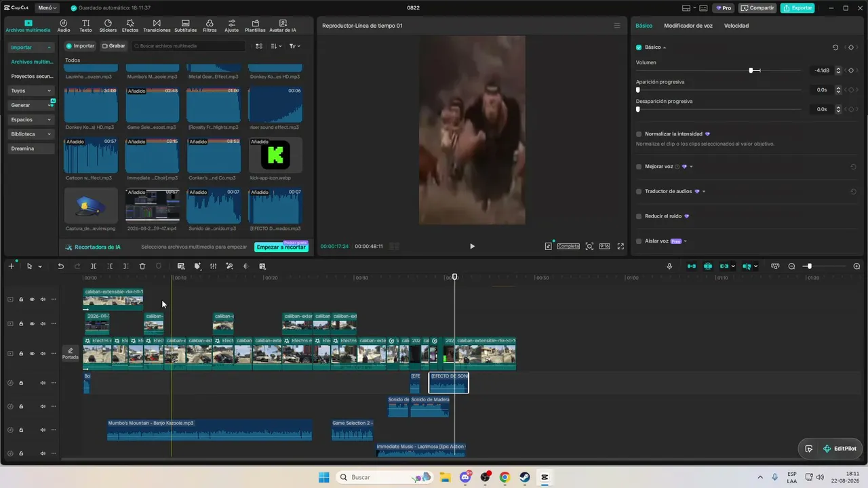The height and width of the screenshot is (488, 868).
Task: Open the Discord icon in the taskbar
Action: 465,477
